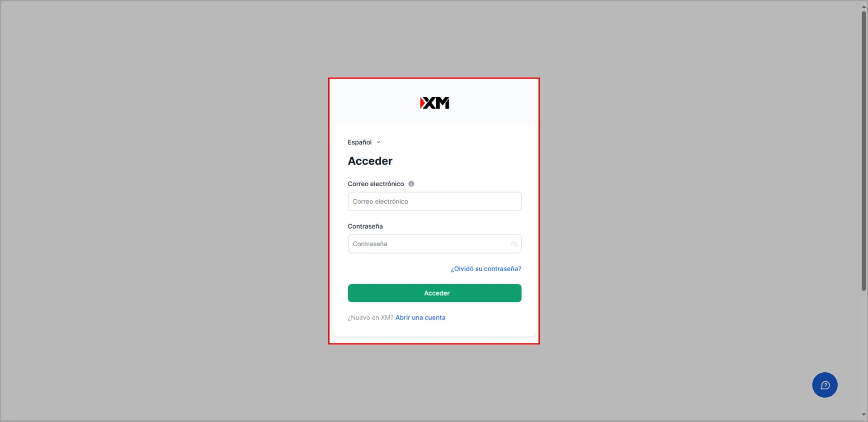Expand the chevron next to Español
The image size is (868, 422).
pos(378,142)
